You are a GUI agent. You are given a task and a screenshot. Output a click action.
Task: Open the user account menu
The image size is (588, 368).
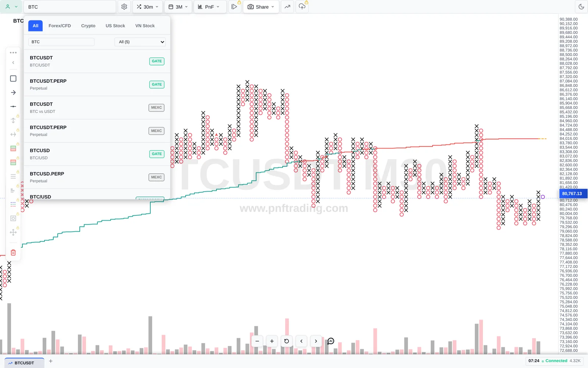(11, 7)
